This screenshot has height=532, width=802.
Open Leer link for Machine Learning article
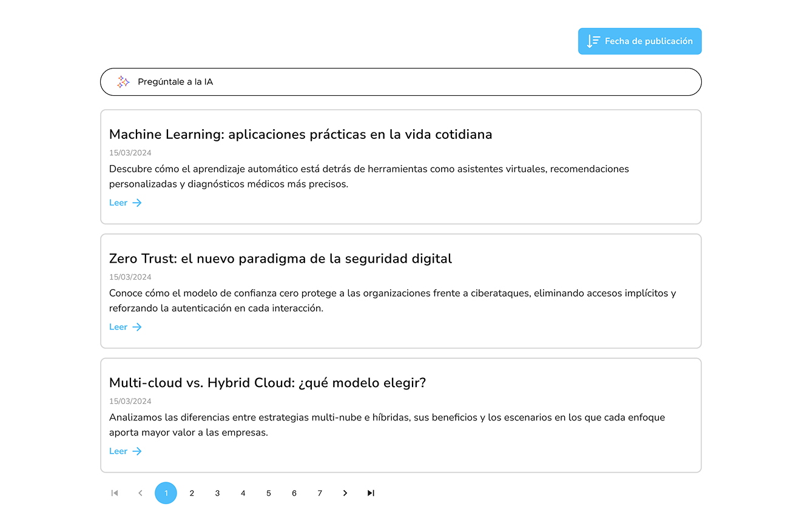coord(118,203)
